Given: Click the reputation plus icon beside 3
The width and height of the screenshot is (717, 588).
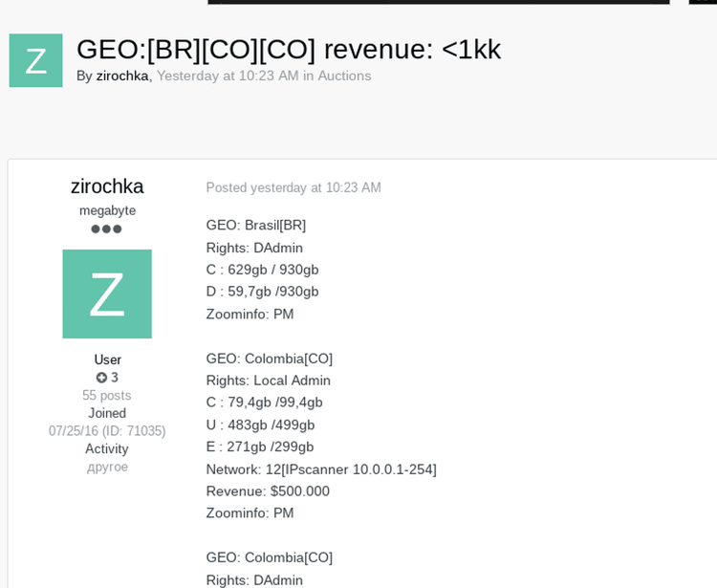Looking at the screenshot, I should pyautogui.click(x=101, y=378).
